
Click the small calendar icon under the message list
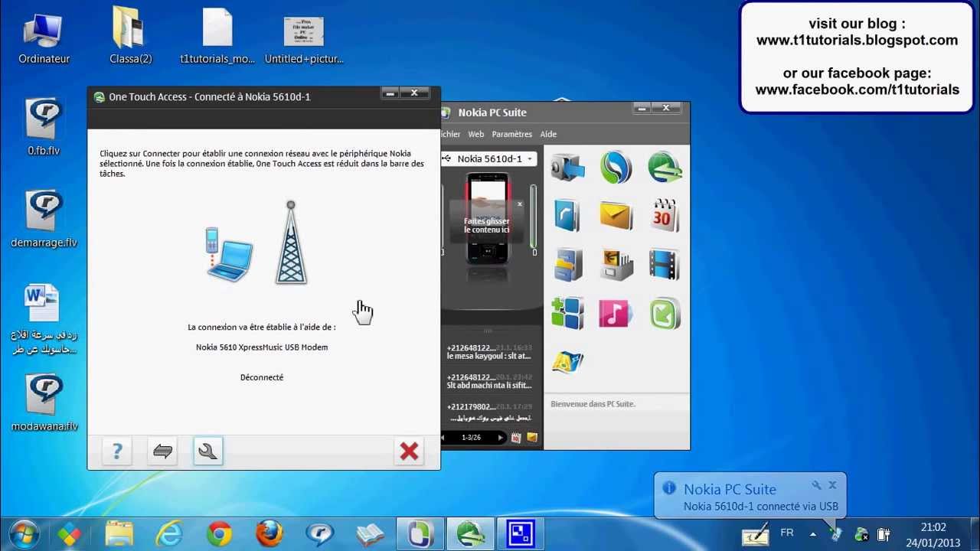click(x=516, y=438)
